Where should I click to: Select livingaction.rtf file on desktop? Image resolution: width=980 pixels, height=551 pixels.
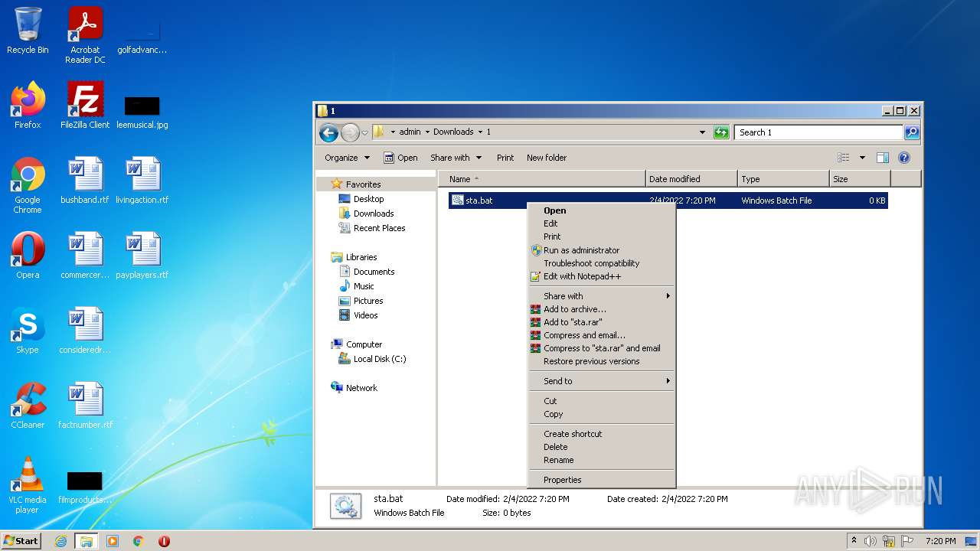pos(142,180)
